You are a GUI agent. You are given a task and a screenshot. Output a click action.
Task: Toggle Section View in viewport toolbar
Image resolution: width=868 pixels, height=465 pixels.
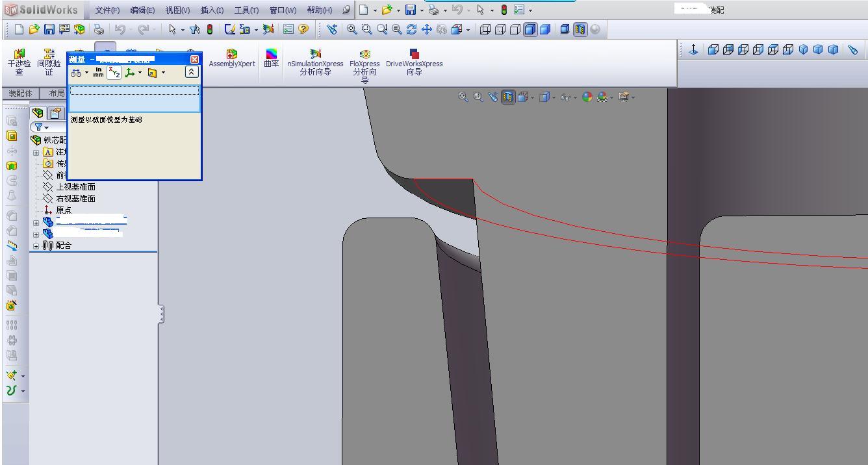tap(508, 97)
